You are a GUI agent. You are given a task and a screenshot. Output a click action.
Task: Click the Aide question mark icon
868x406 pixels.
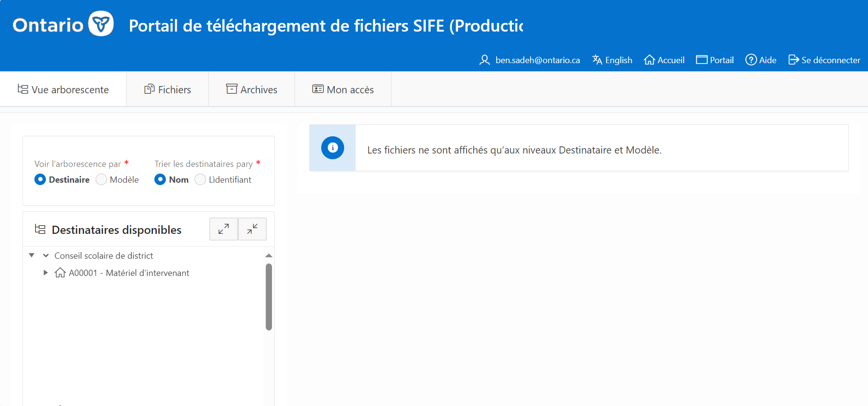[751, 60]
